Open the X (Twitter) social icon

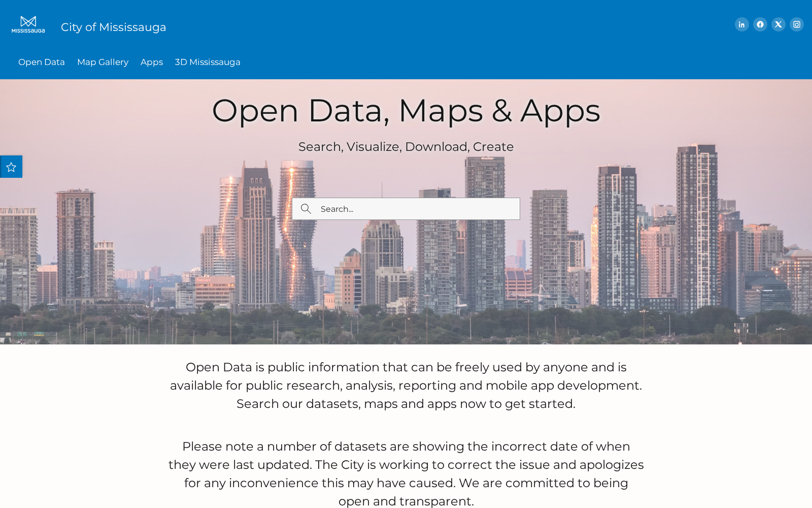[778, 24]
